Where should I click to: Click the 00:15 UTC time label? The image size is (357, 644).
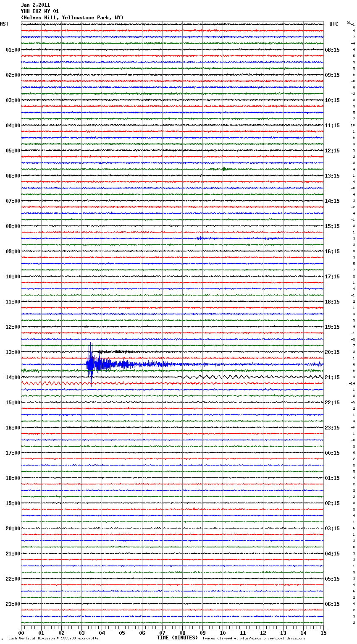[332, 453]
